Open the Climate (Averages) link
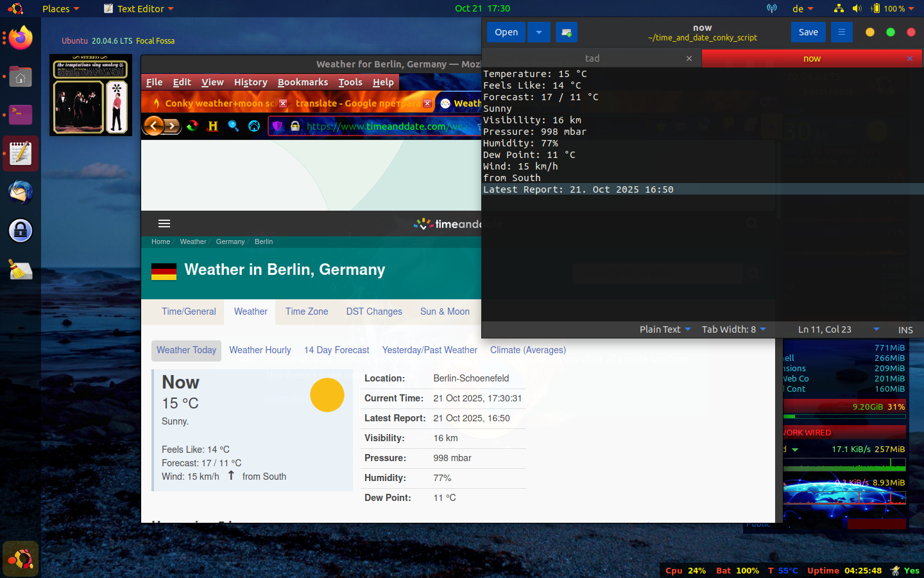The image size is (924, 578). click(x=528, y=350)
